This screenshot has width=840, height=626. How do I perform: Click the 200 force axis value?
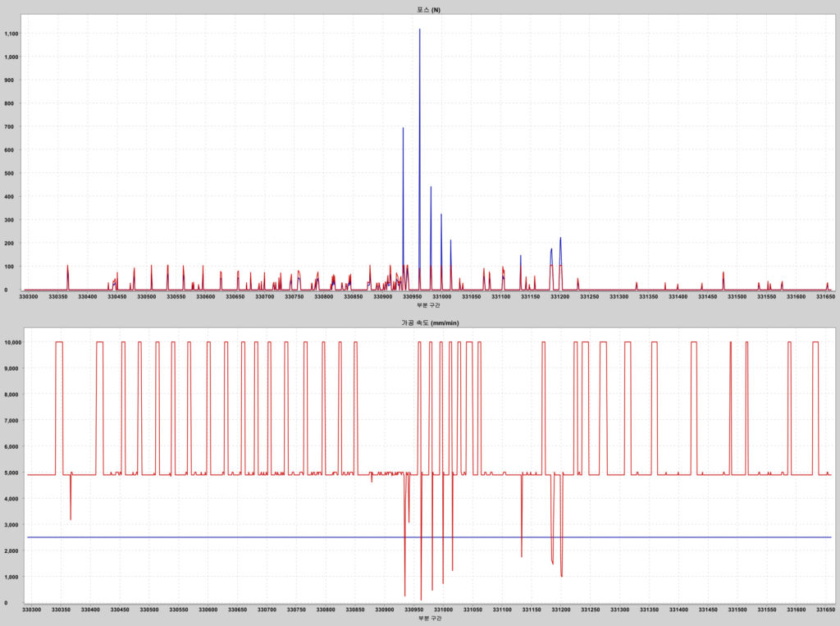click(x=8, y=243)
